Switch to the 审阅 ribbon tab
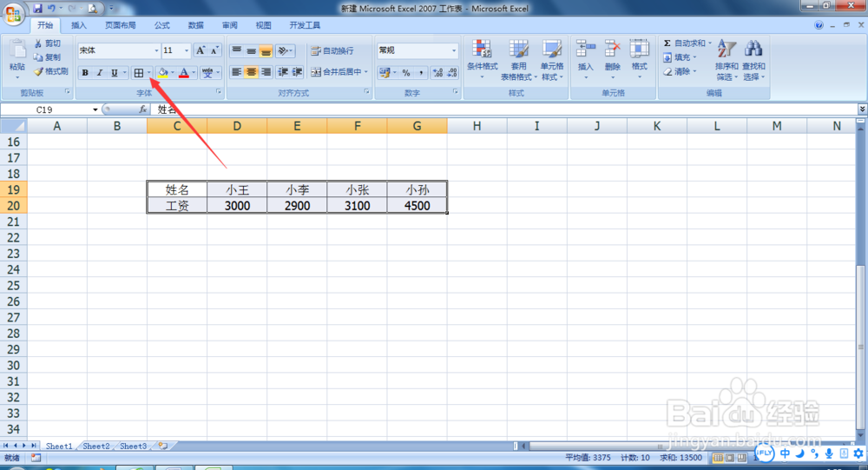 (230, 25)
